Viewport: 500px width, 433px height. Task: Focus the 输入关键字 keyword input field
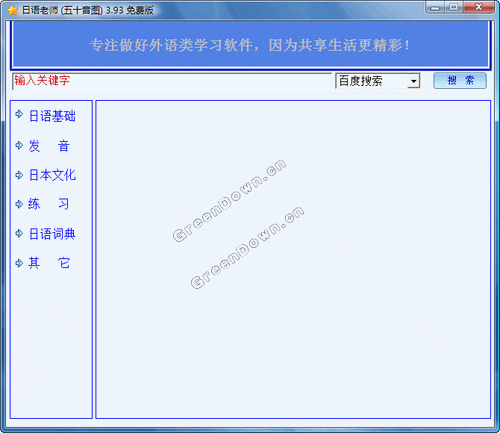172,81
